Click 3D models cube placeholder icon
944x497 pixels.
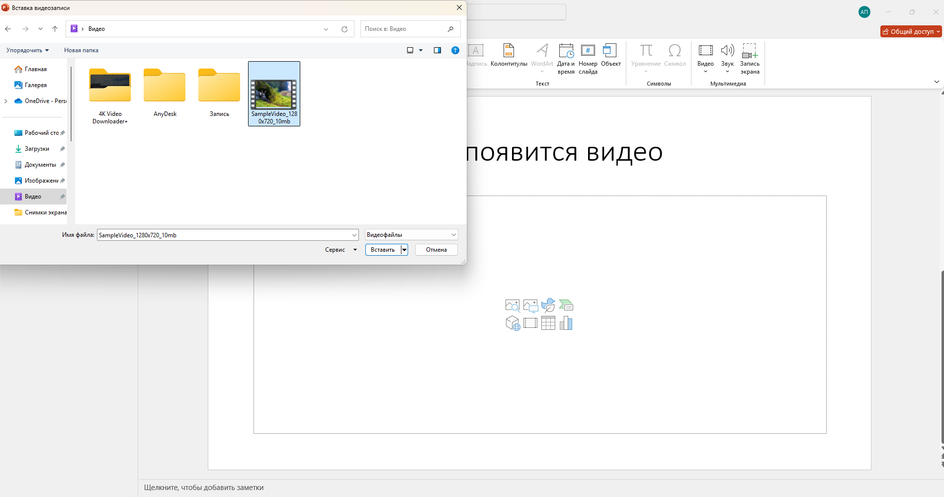pyautogui.click(x=512, y=323)
